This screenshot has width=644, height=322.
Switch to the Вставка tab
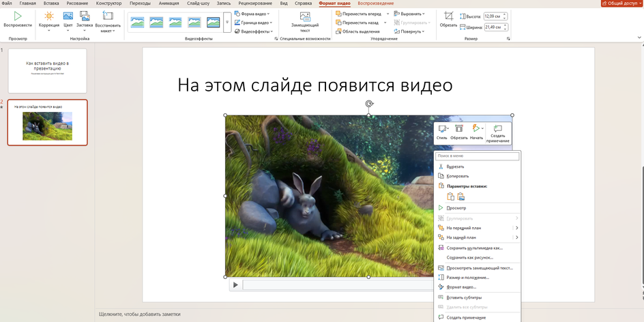[x=51, y=3]
